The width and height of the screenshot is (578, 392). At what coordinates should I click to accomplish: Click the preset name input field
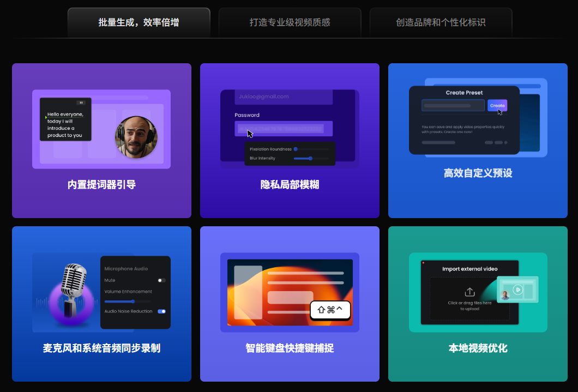pos(453,106)
